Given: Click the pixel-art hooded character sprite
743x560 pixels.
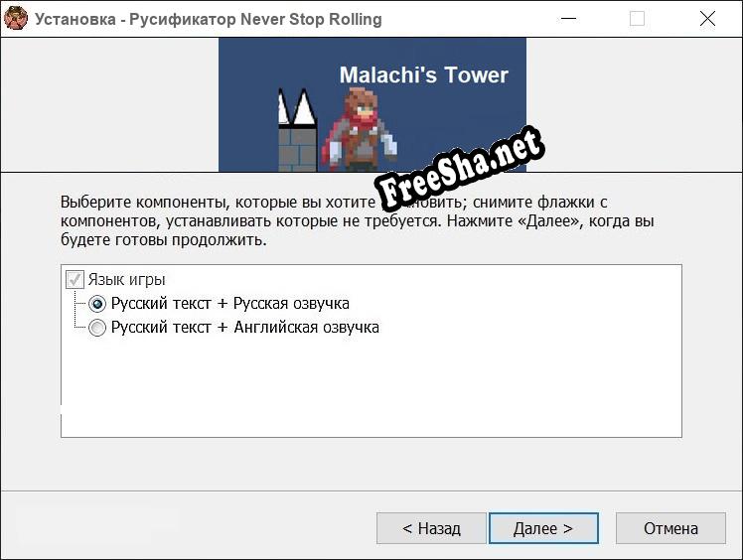Looking at the screenshot, I should (x=360, y=129).
